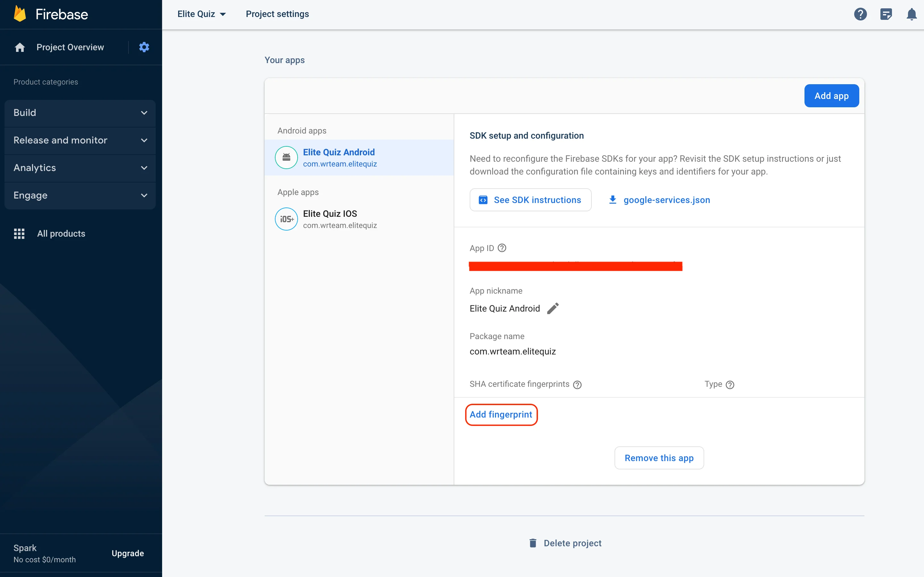The width and height of the screenshot is (924, 577).
Task: Expand the Release and monitor category
Action: pos(79,140)
